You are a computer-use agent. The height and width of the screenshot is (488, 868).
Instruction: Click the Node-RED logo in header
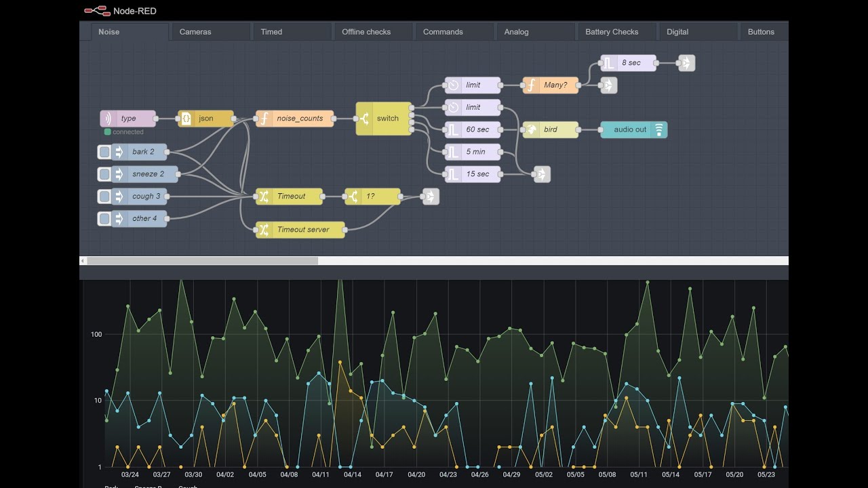(96, 10)
